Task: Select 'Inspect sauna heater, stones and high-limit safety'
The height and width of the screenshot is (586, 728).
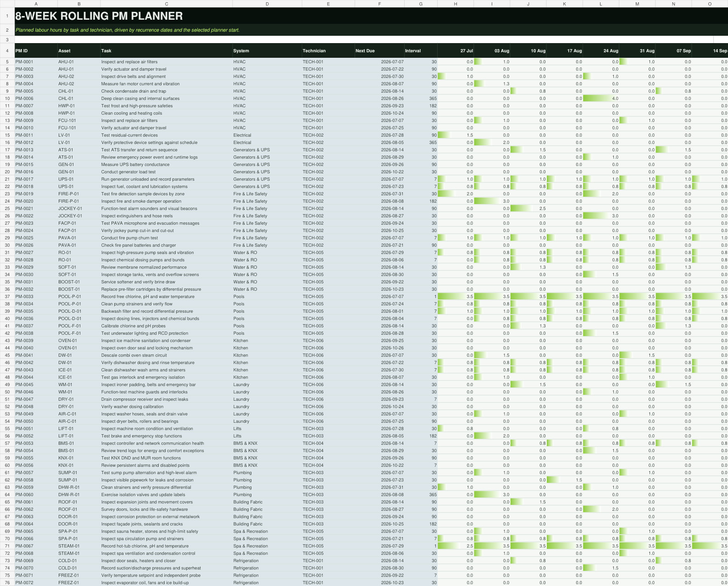Action: 167,531
